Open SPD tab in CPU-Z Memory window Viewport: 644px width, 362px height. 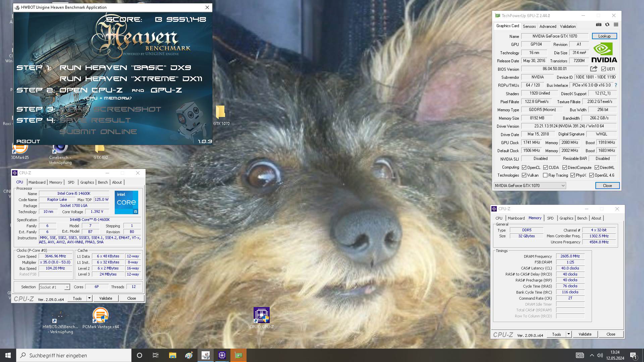click(550, 218)
